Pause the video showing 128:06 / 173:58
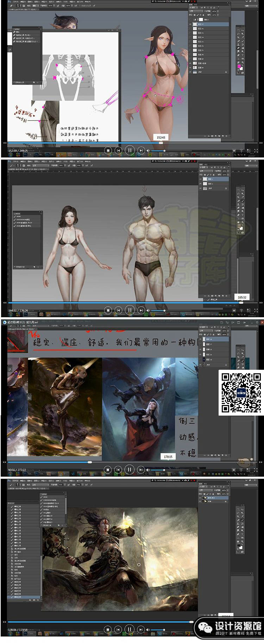Viewport: 264px width, 644px height. [130, 629]
